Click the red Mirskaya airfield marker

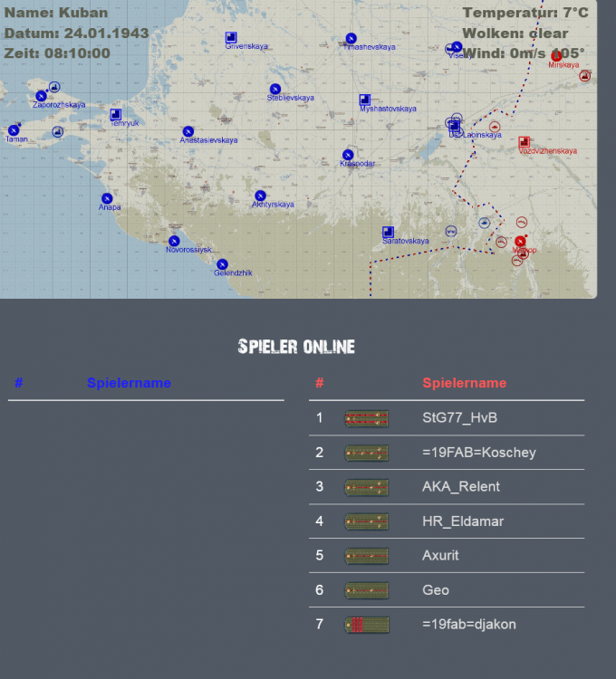(x=556, y=56)
